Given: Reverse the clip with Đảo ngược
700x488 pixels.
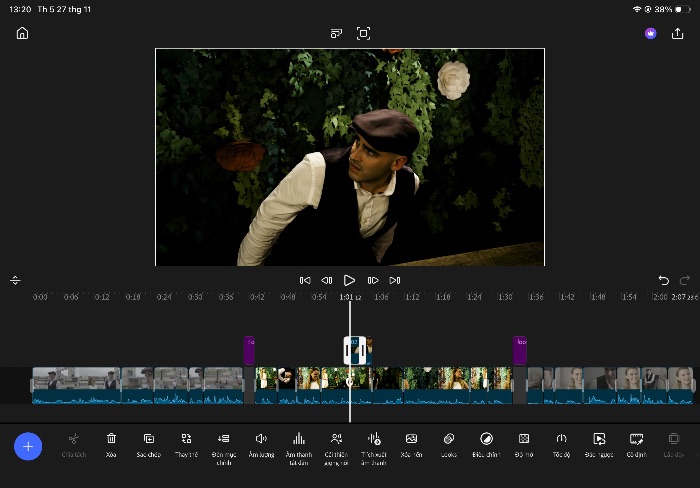Looking at the screenshot, I should point(599,445).
